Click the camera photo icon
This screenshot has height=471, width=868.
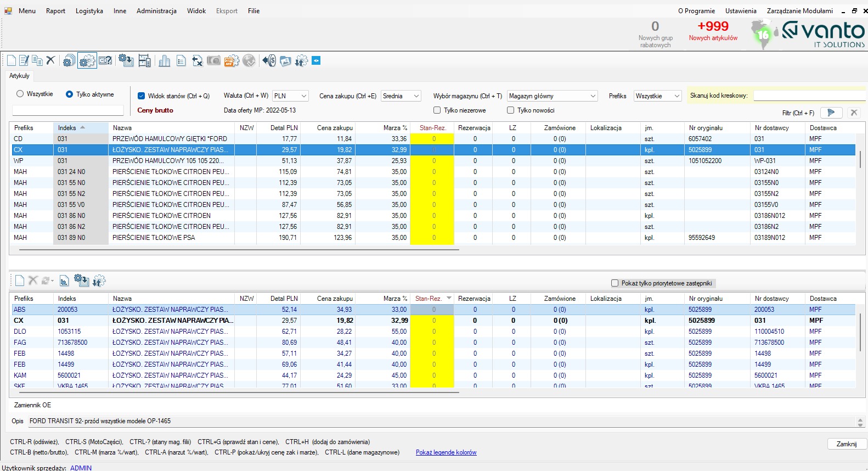tap(213, 61)
